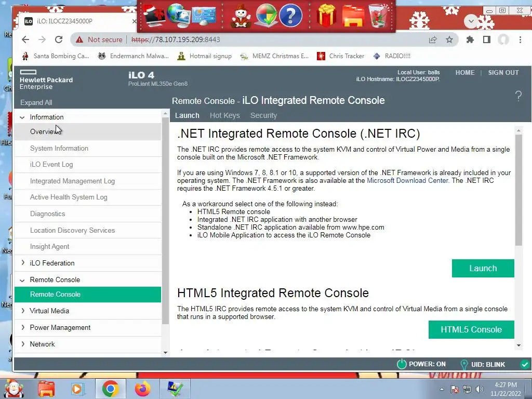Click the sidebar scroll down arrow
Image resolution: width=532 pixels, height=399 pixels.
[165, 353]
